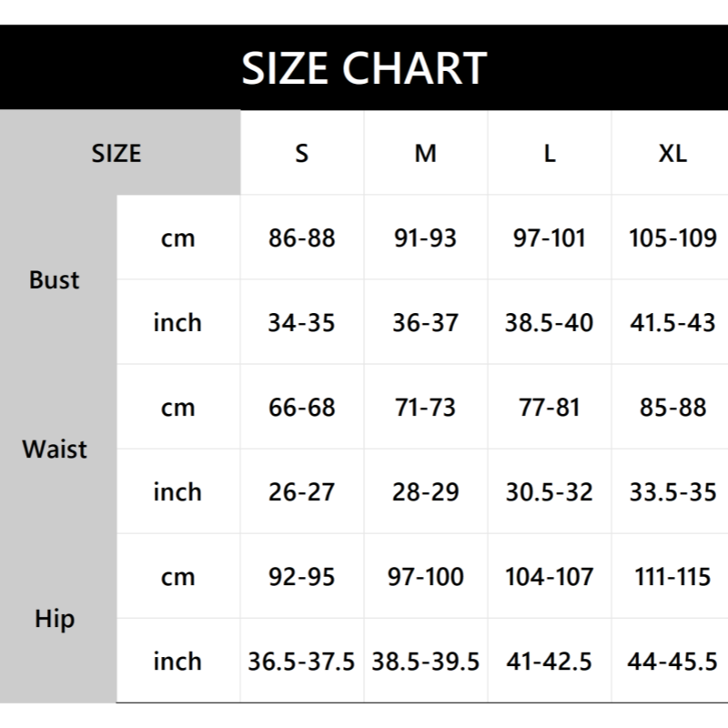Select the waist cm value 77-81
The height and width of the screenshot is (728, 728).
pyautogui.click(x=550, y=408)
